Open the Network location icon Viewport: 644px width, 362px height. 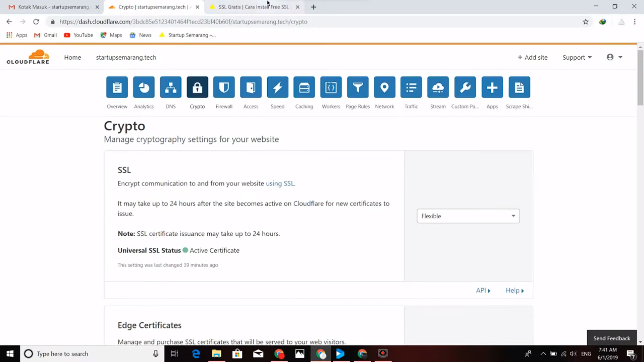click(x=384, y=87)
